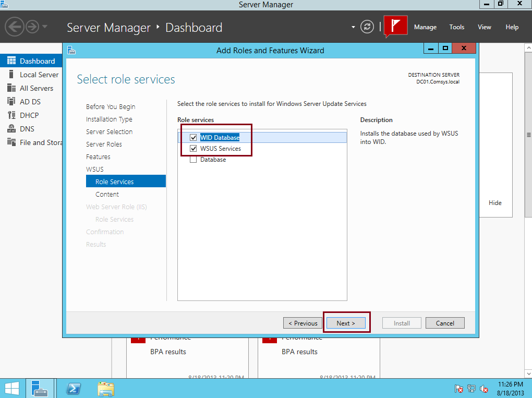532x398 pixels.
Task: Select Local Server label in navigation pane
Action: [x=39, y=75]
